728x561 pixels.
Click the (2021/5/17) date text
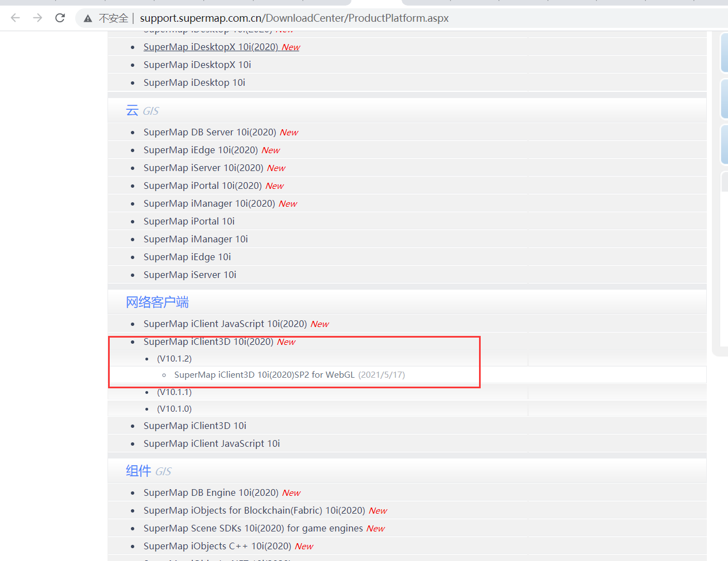382,375
